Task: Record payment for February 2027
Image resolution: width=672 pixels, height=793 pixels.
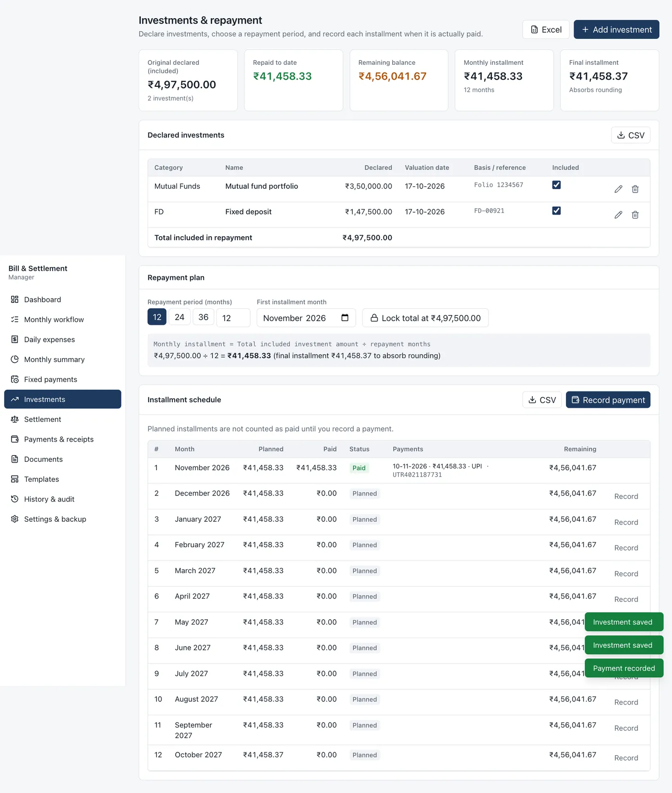Action: [626, 548]
